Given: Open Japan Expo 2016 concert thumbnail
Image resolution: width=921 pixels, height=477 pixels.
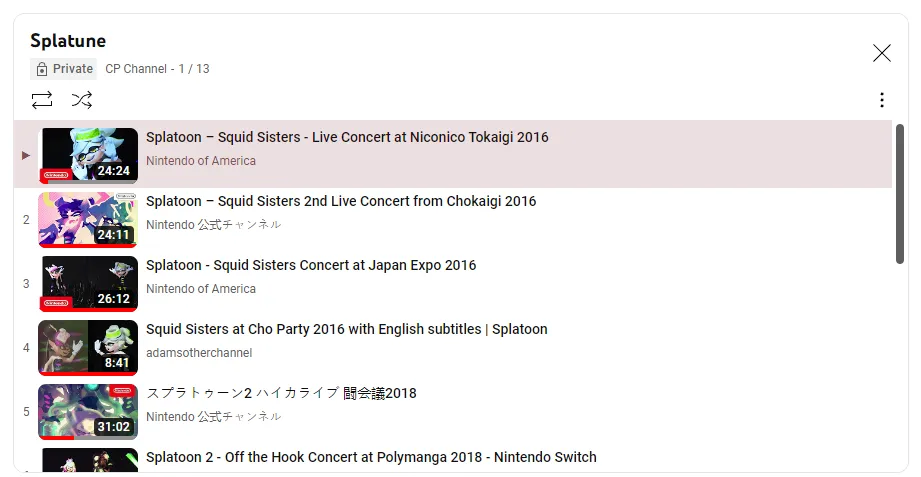Looking at the screenshot, I should (x=88, y=284).
